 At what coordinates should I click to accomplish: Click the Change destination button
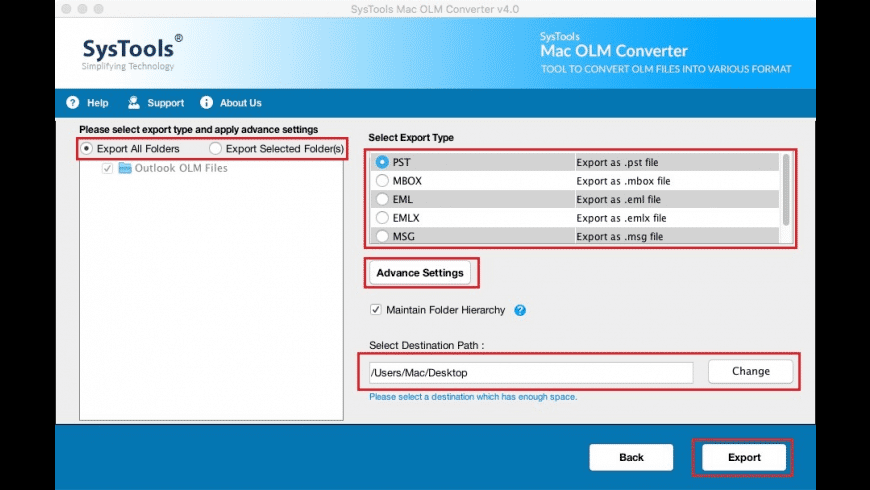(x=750, y=371)
